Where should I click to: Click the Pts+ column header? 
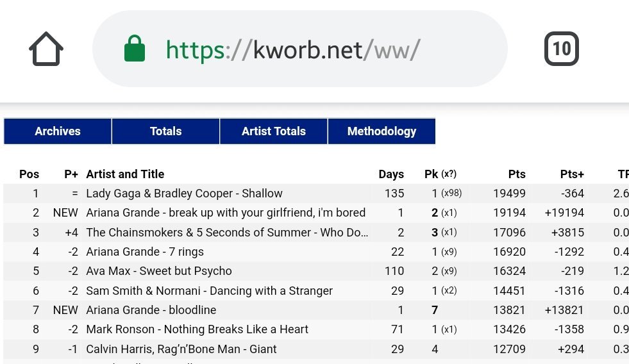point(572,174)
